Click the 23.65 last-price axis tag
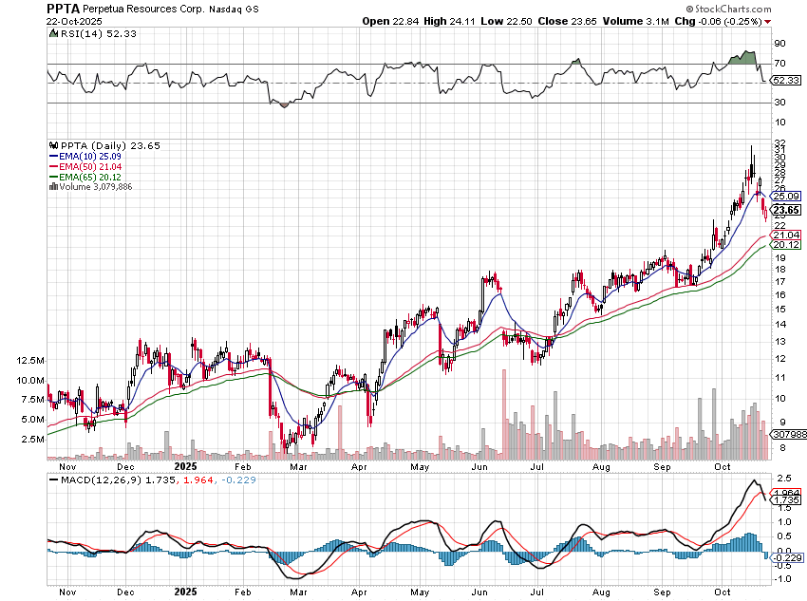Image resolution: width=807 pixels, height=601 pixels. [786, 210]
